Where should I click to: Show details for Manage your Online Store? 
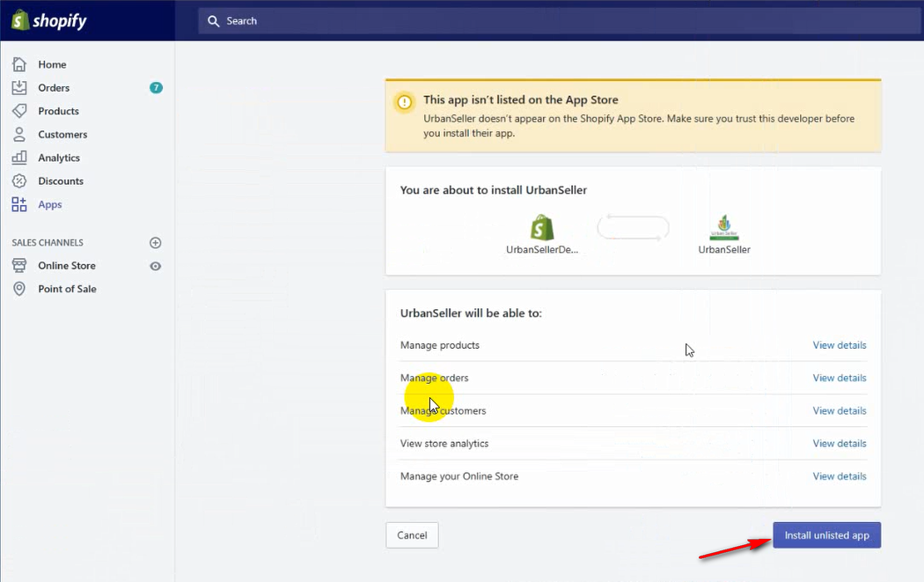pos(839,476)
